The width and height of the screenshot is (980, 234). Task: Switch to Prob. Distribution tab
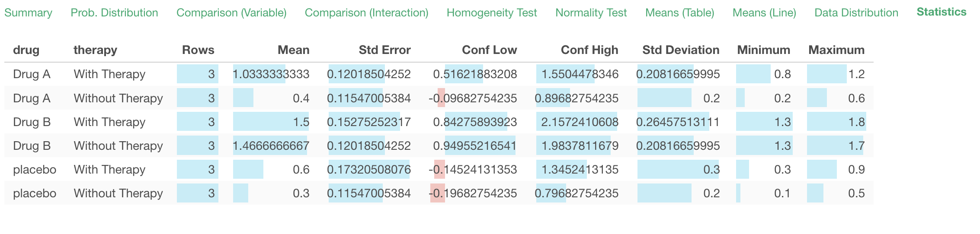coord(114,13)
